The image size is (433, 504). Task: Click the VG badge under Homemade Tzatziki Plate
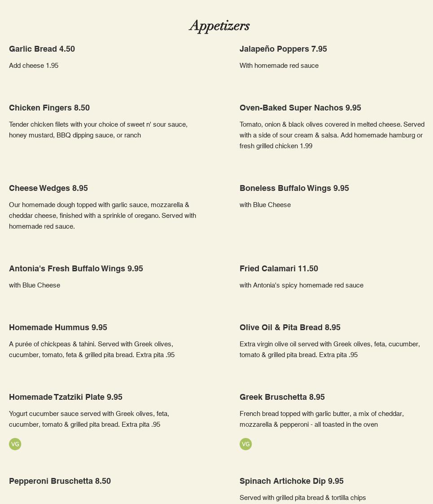[x=15, y=444]
